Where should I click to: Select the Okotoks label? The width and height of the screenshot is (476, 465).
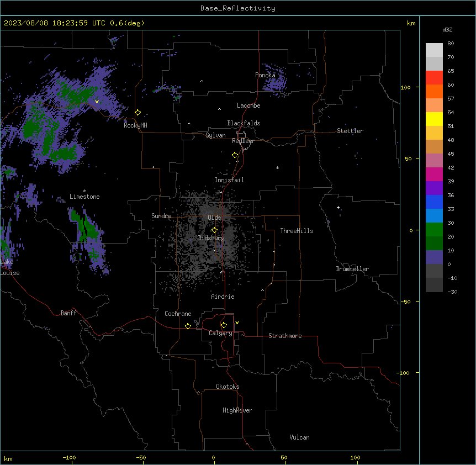point(228,387)
